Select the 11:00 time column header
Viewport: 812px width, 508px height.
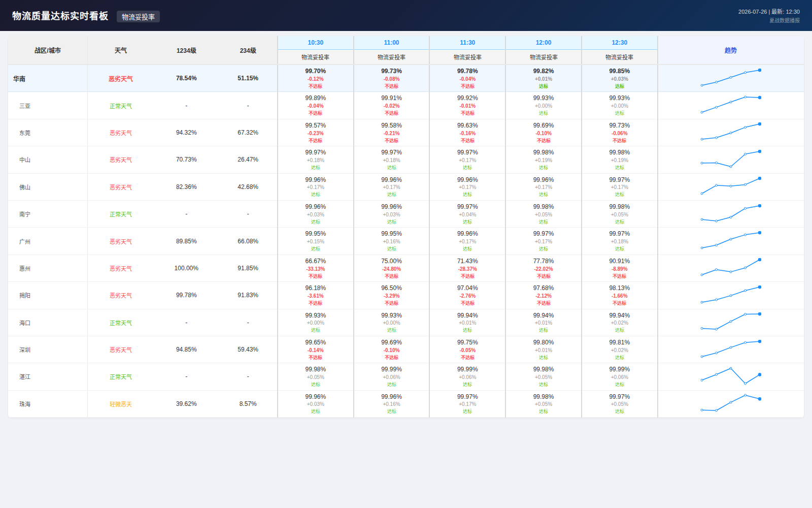(x=391, y=43)
